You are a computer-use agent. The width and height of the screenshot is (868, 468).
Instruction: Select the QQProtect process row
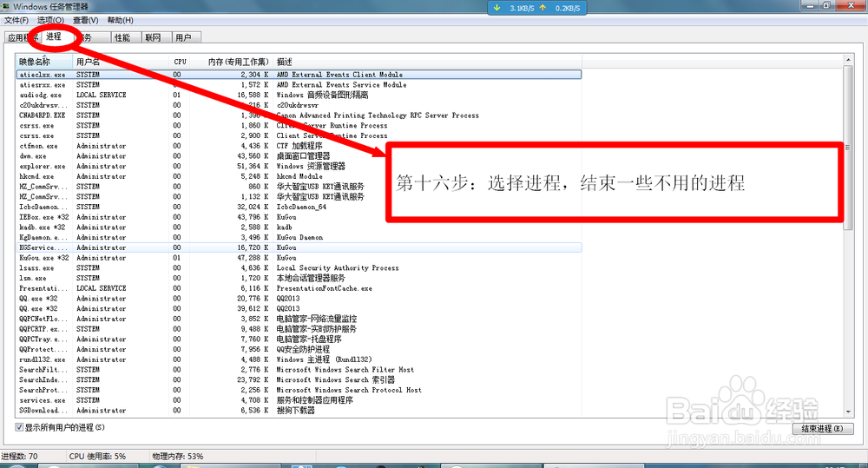point(299,349)
